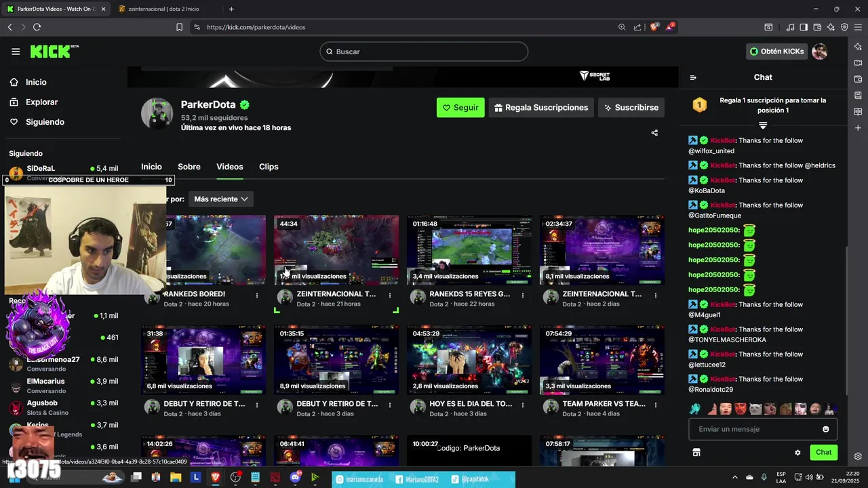Click Regala Suscripciones button
The image size is (868, 488).
[541, 108]
